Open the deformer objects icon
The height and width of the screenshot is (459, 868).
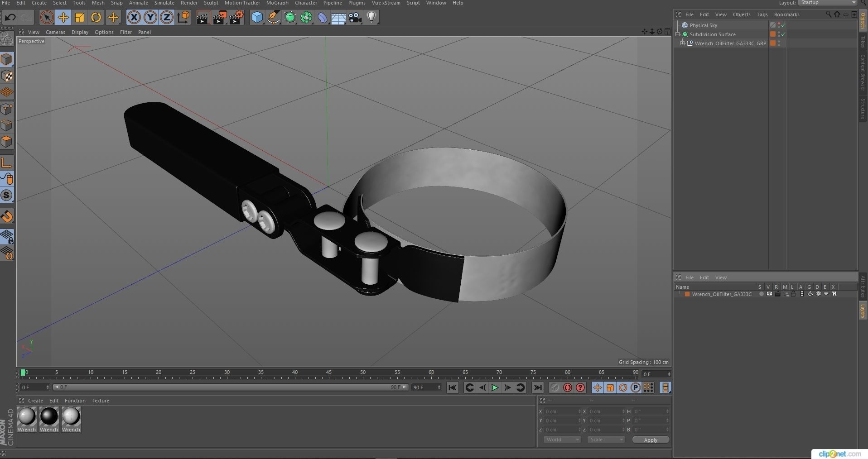click(x=322, y=18)
